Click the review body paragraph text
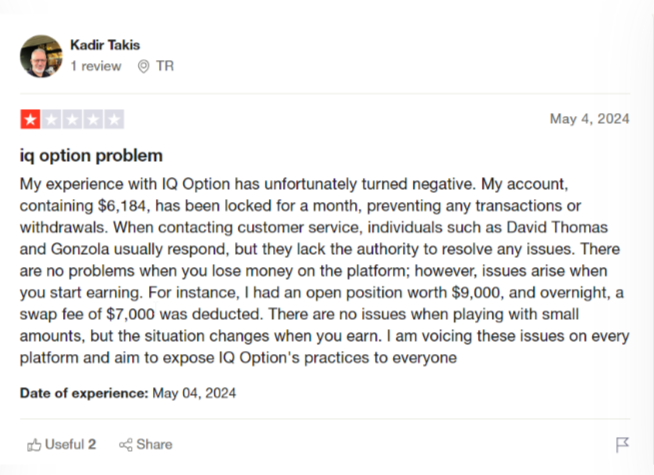Viewport: 654px width, 475px height. [324, 271]
